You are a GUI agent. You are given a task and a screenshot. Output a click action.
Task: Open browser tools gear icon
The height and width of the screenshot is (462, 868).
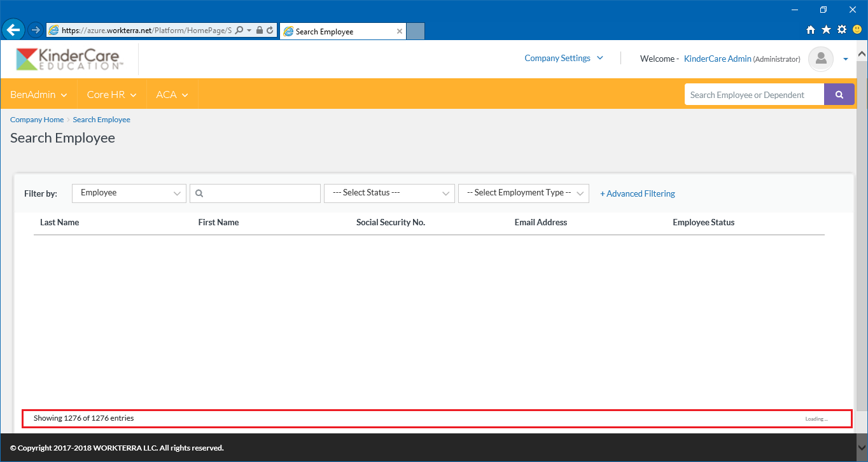point(841,29)
